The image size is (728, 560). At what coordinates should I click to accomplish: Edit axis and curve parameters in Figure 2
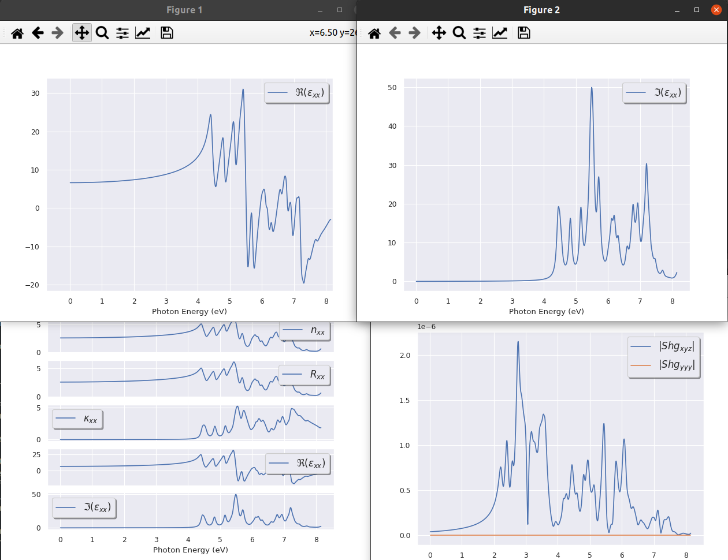point(500,33)
